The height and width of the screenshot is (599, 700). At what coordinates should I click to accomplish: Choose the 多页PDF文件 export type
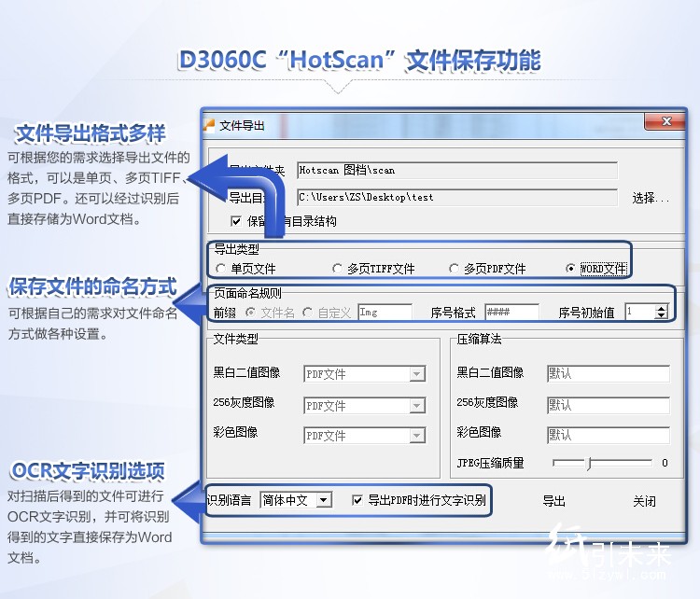pyautogui.click(x=455, y=269)
